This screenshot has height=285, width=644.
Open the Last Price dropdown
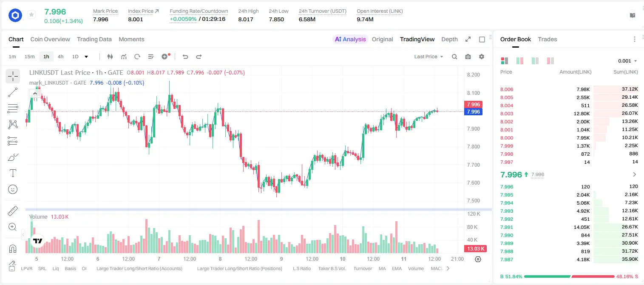428,57
